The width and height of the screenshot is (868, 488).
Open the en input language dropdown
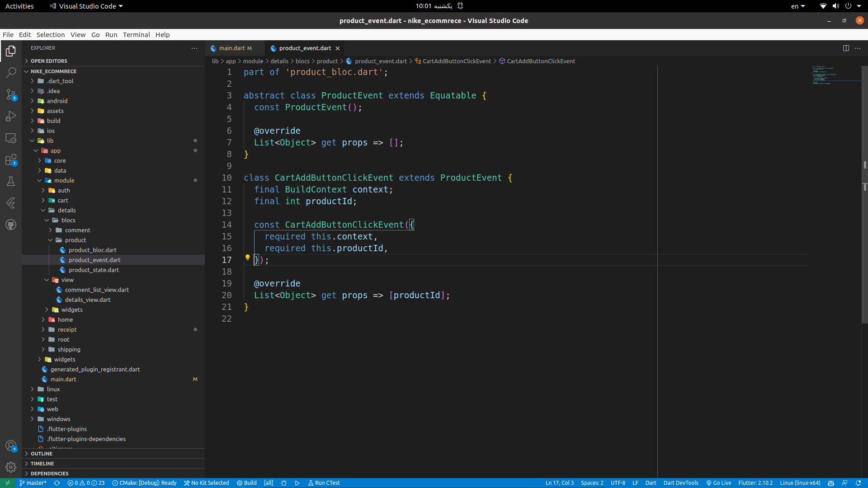[x=798, y=6]
